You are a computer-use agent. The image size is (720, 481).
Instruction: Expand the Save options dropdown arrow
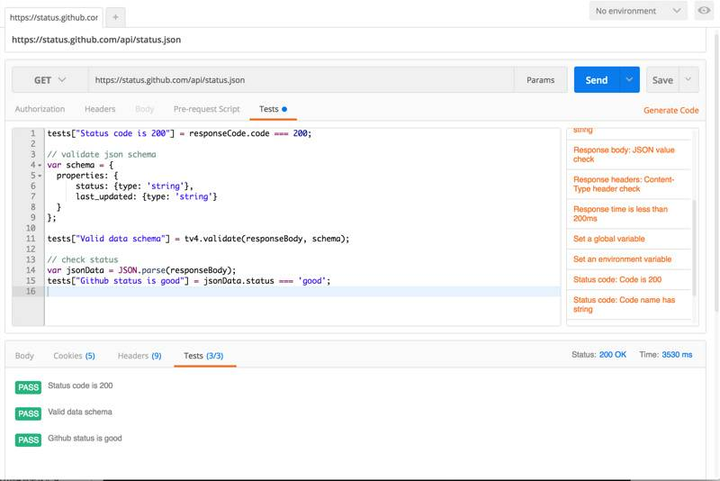pos(688,80)
